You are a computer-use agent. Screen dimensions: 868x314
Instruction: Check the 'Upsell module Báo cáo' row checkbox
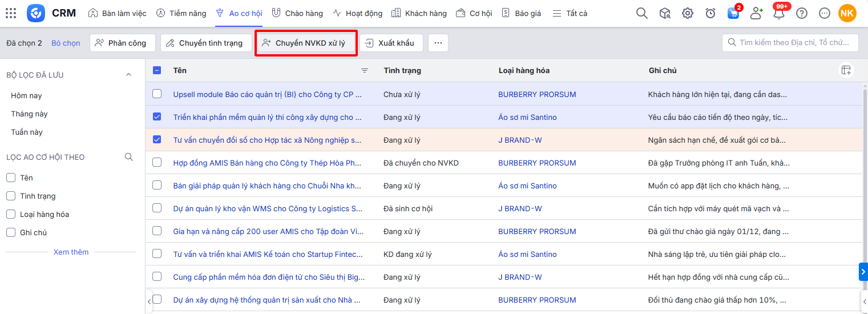pyautogui.click(x=157, y=94)
